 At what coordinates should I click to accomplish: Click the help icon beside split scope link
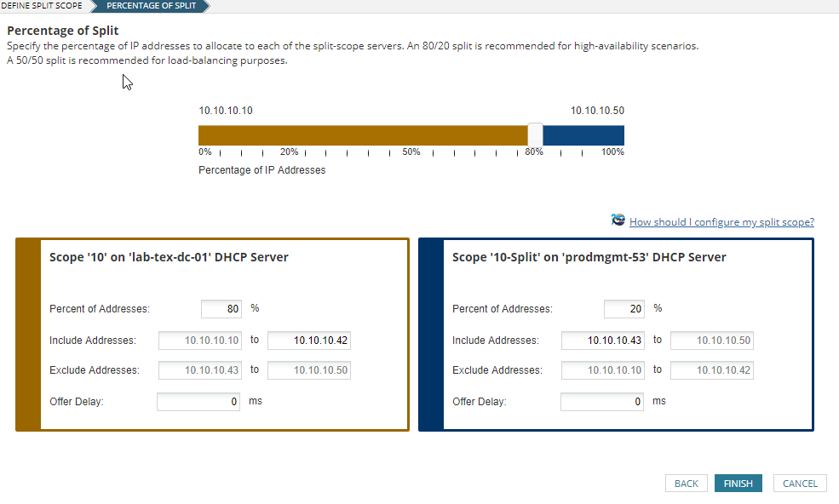pyautogui.click(x=618, y=220)
